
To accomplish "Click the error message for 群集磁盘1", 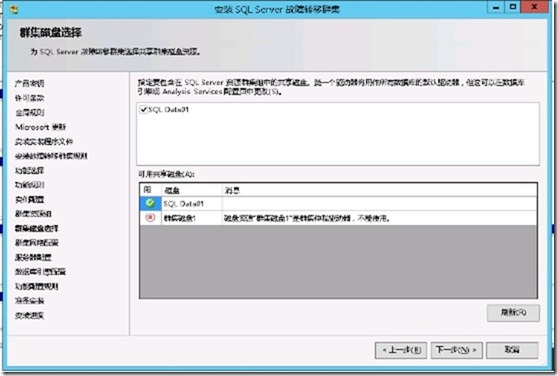I will (306, 218).
